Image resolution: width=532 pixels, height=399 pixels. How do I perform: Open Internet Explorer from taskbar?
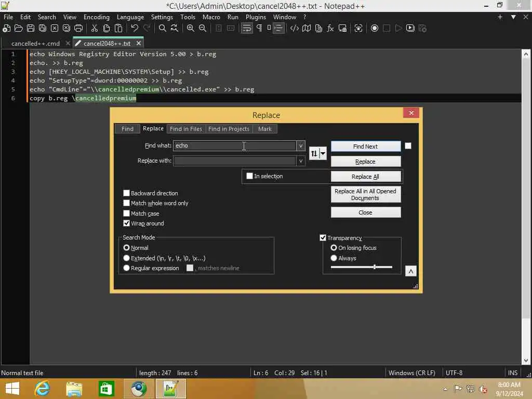pyautogui.click(x=42, y=389)
